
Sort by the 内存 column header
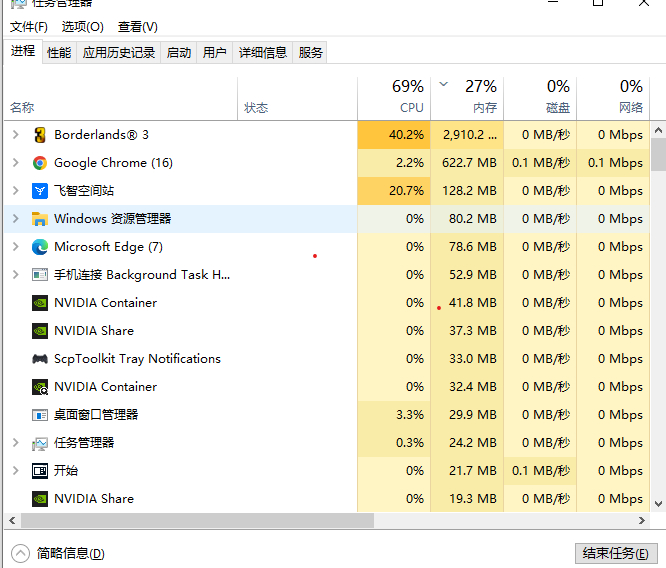[x=467, y=99]
